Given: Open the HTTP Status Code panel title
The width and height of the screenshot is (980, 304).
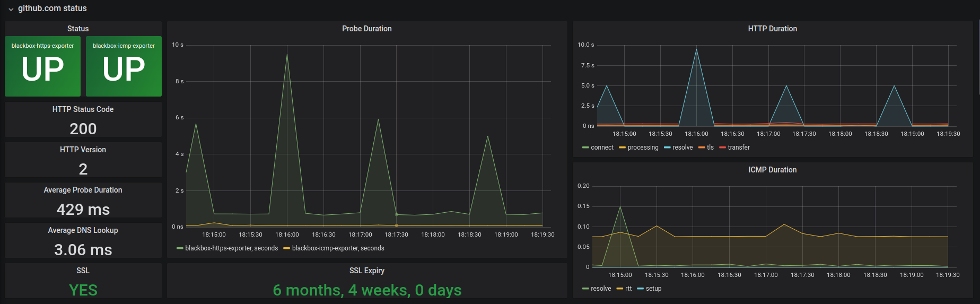Looking at the screenshot, I should coord(83,109).
